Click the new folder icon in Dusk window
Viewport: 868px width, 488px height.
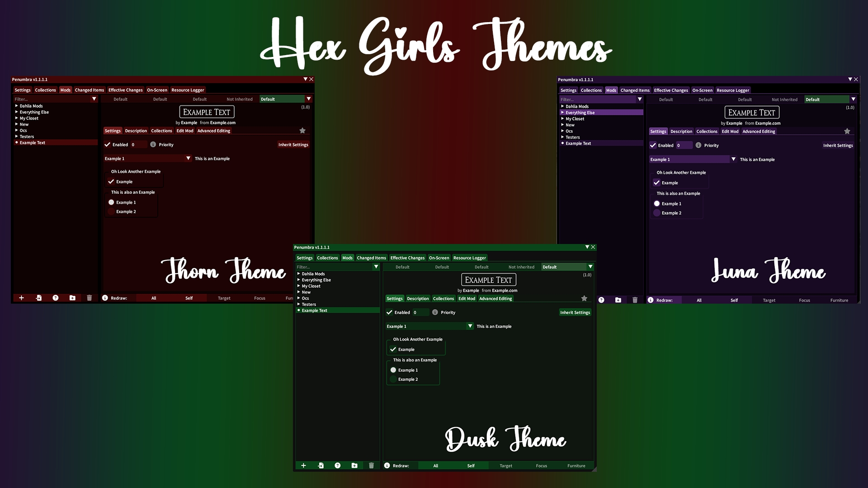[354, 465]
